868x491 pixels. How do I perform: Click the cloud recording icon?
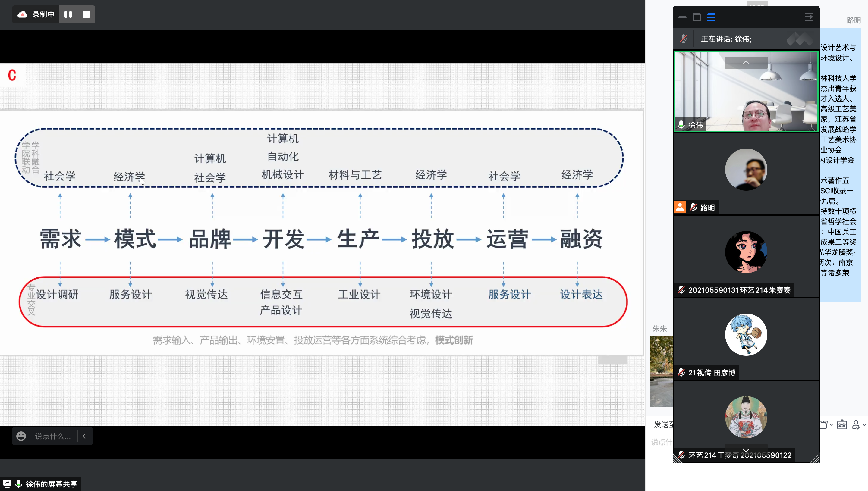click(x=22, y=14)
